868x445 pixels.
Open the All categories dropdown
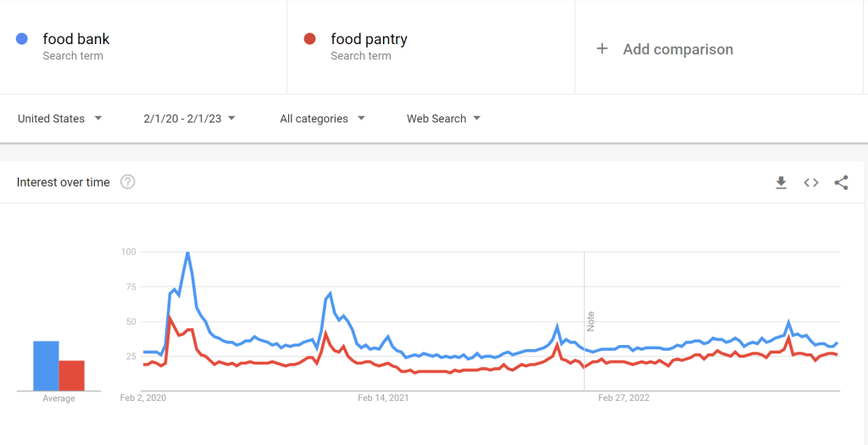pyautogui.click(x=322, y=119)
